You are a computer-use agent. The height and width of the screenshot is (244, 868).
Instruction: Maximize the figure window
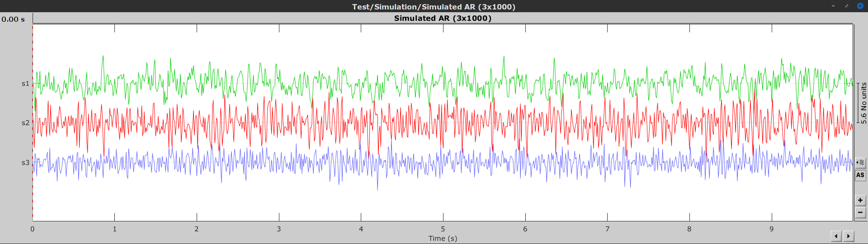point(846,6)
